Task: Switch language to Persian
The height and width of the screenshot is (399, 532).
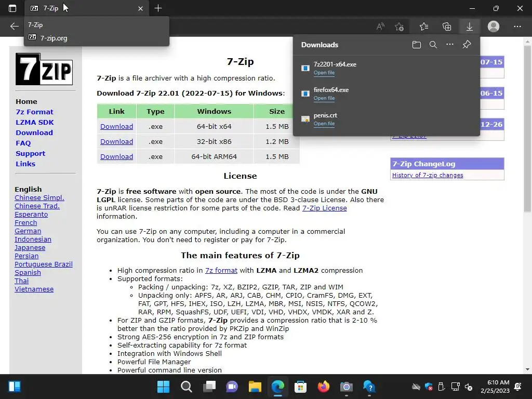Action: (26, 256)
